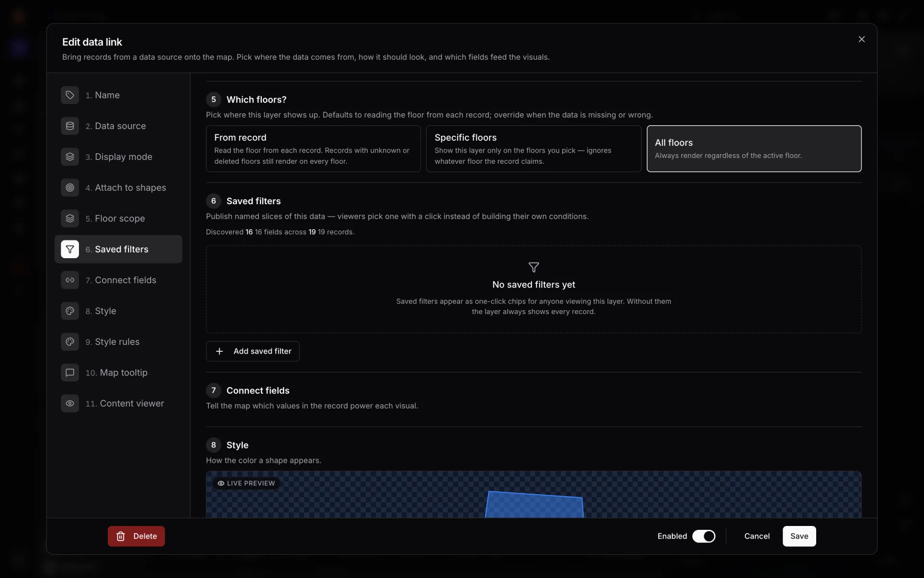Click the Which floors? section heading
Image resolution: width=924 pixels, height=578 pixels.
(256, 99)
